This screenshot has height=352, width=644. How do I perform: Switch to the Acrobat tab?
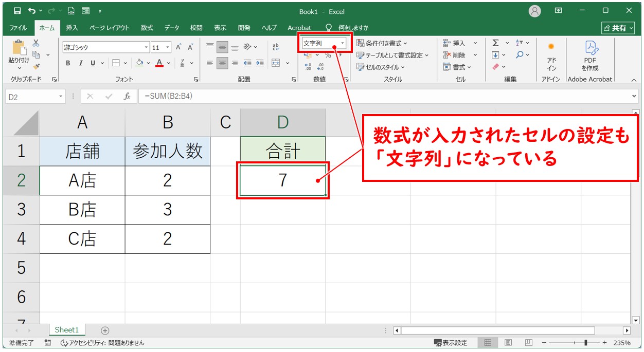pos(299,28)
